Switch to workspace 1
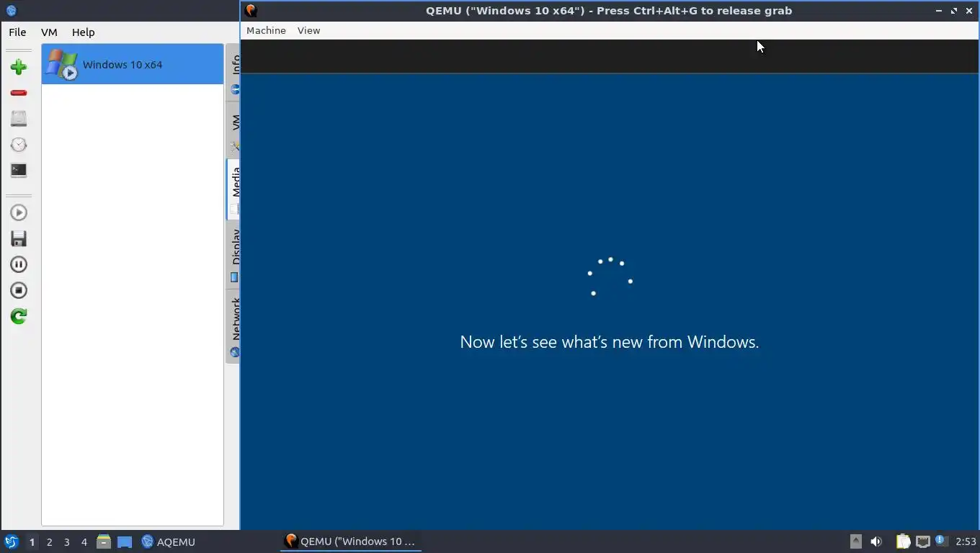The image size is (980, 553). [32, 541]
